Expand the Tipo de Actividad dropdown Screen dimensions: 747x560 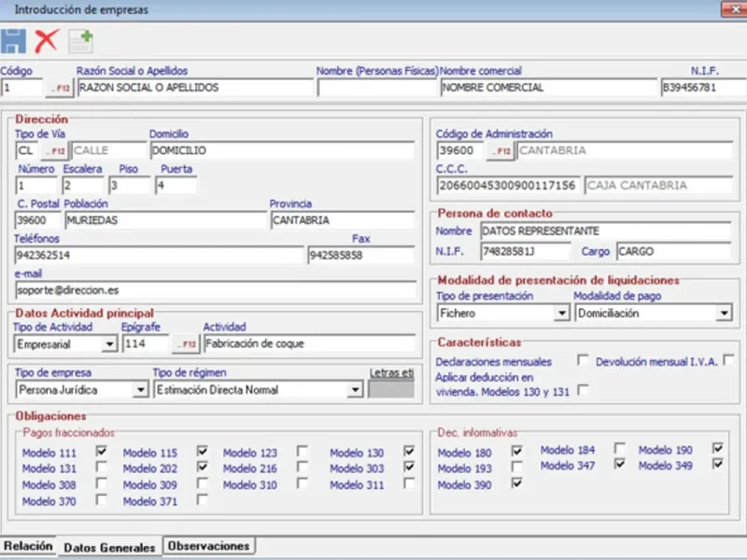pos(109,343)
